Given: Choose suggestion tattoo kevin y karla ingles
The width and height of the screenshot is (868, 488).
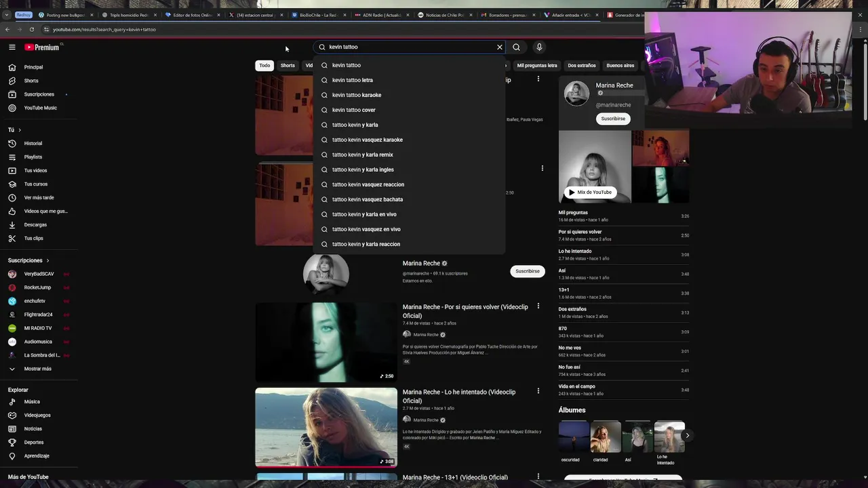Looking at the screenshot, I should point(409,169).
